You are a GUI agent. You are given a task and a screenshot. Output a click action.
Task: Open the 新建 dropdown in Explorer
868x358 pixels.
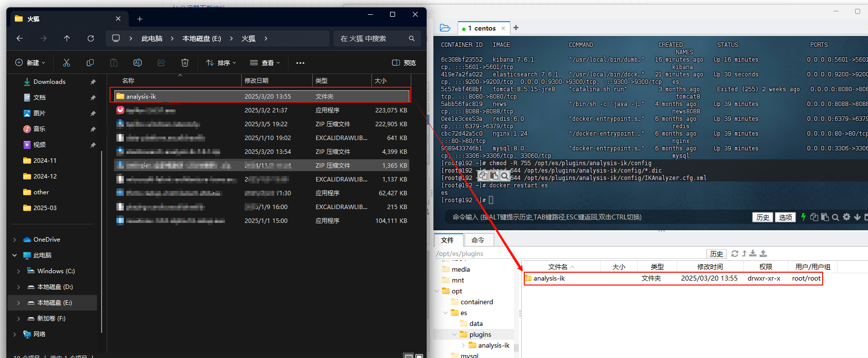(x=30, y=63)
